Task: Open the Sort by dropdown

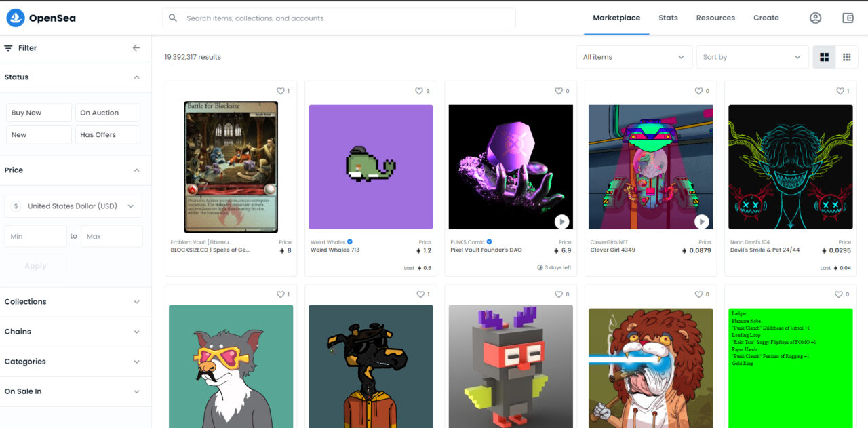Action: 752,57
